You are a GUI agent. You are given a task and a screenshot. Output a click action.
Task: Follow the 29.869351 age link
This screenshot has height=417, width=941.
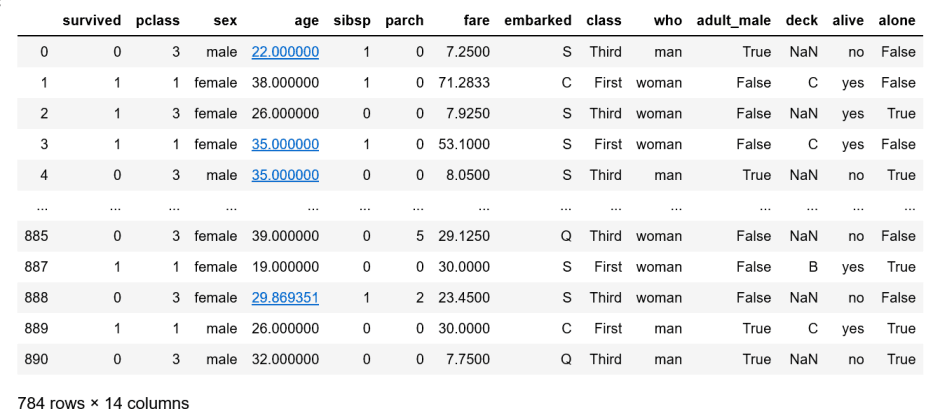click(285, 298)
